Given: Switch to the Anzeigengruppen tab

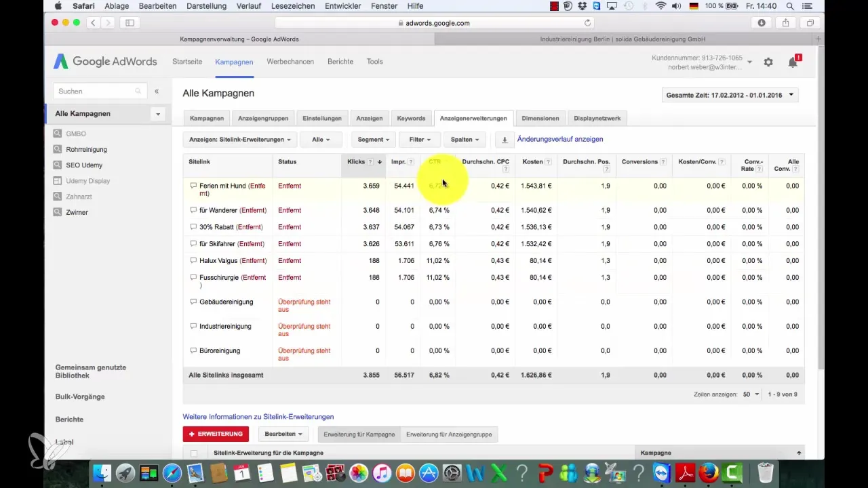Looking at the screenshot, I should pos(263,118).
